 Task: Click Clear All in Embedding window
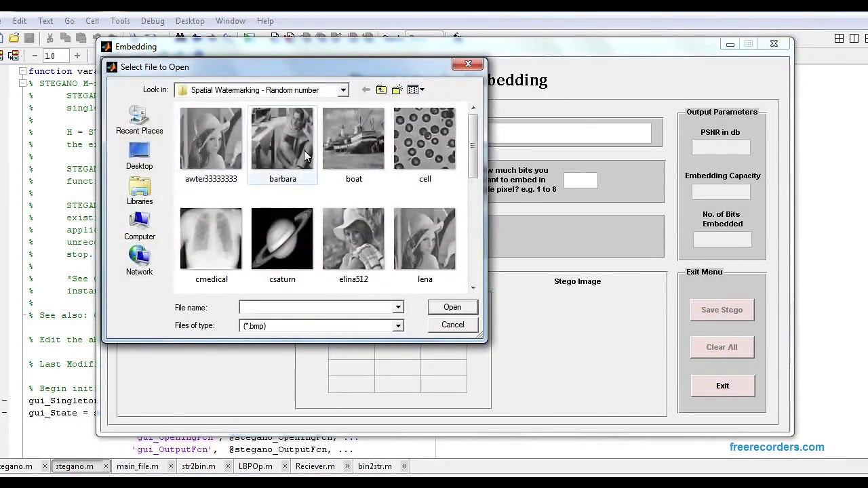point(722,347)
